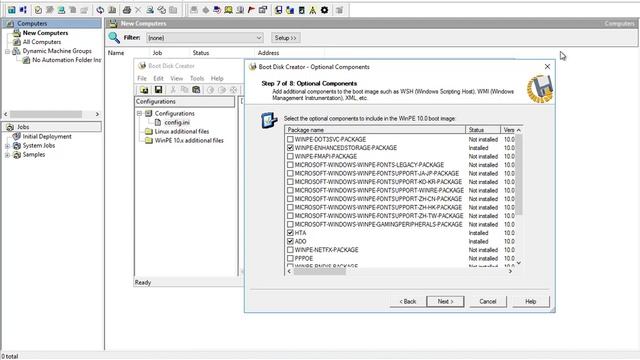Uncheck the ADO component
This screenshot has height=360, width=640.
[x=290, y=241]
